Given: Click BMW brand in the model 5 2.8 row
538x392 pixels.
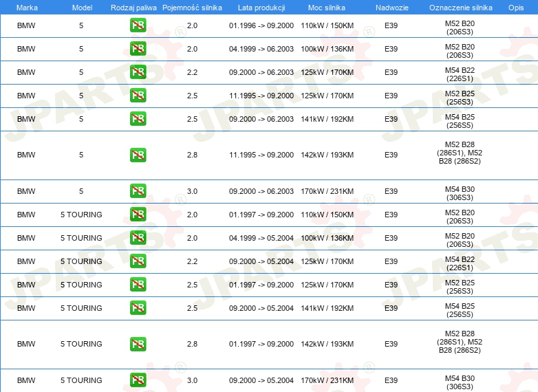Looking at the screenshot, I should (26, 155).
